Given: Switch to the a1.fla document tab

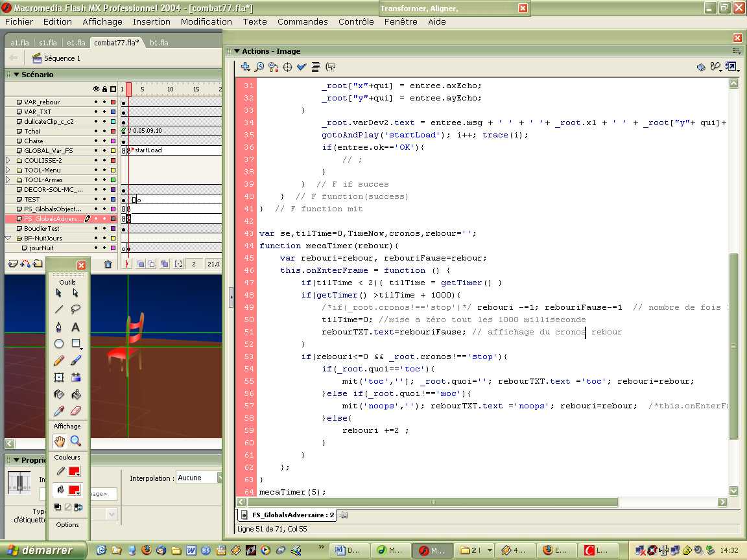Looking at the screenshot, I should [19, 42].
